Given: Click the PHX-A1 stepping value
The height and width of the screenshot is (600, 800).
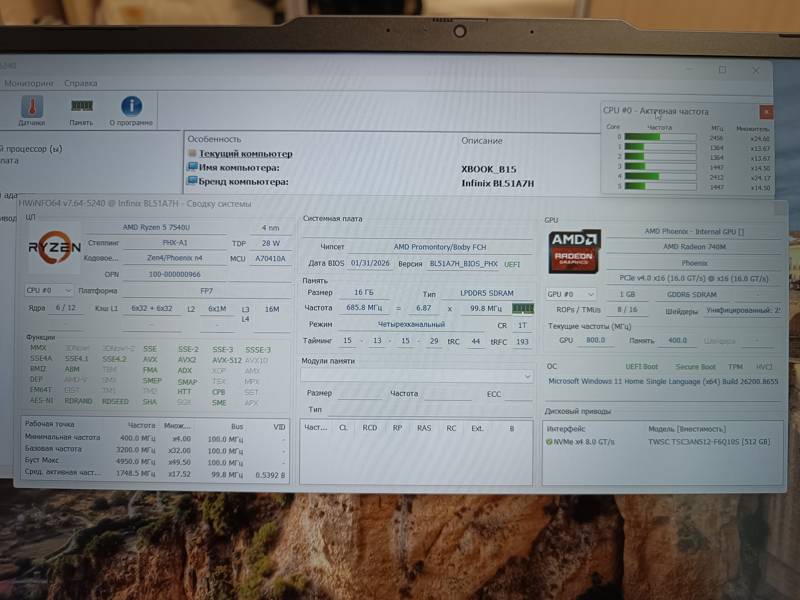Looking at the screenshot, I should tap(175, 243).
